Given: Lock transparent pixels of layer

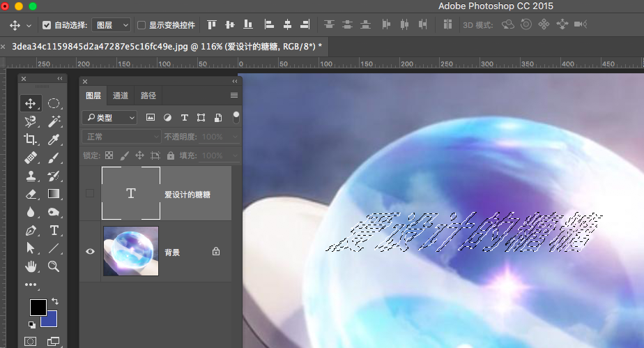Looking at the screenshot, I should (x=109, y=156).
